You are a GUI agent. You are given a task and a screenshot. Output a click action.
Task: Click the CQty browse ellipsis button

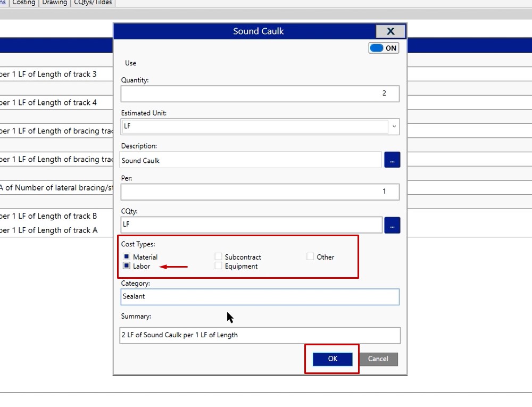click(x=392, y=225)
